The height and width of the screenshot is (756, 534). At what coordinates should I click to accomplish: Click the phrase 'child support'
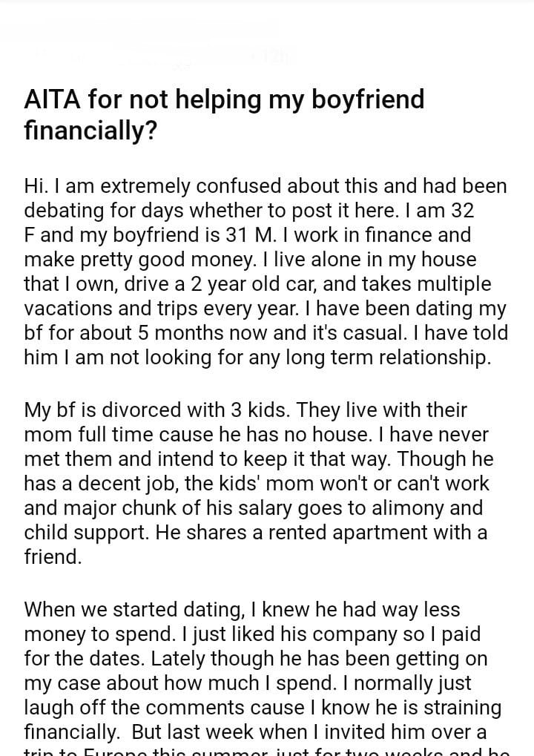(x=95, y=532)
